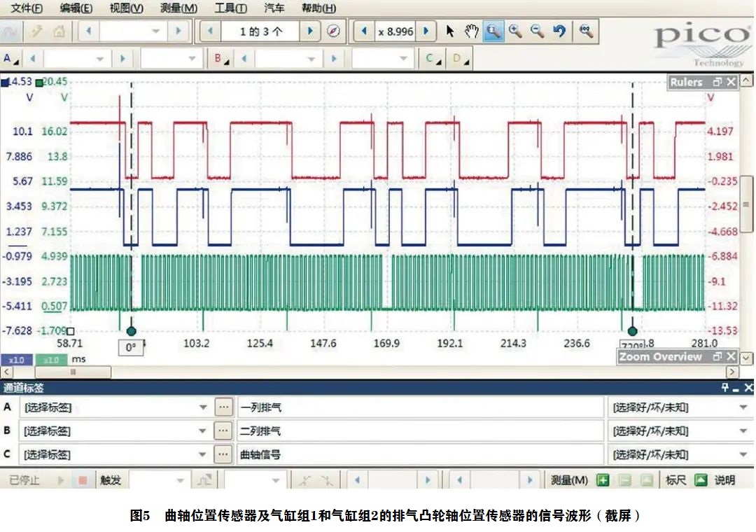Zoom to full view (100%)

586,31
